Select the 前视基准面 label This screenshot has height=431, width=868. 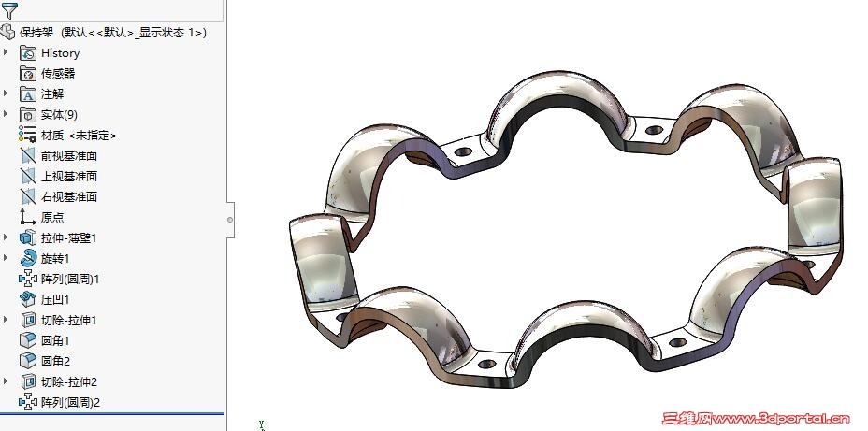[x=69, y=156]
